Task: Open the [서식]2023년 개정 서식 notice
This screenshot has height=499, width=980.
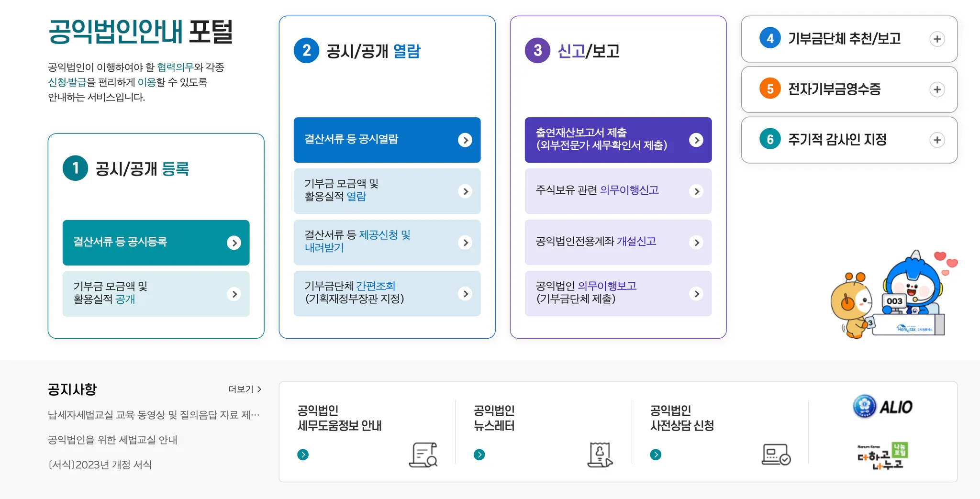Action: [100, 465]
